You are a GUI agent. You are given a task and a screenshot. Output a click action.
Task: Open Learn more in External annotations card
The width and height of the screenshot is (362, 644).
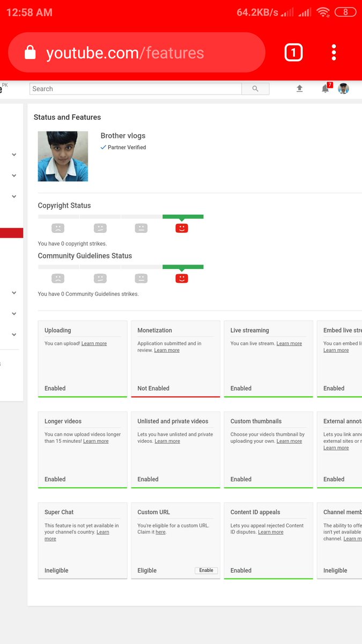coord(336,448)
